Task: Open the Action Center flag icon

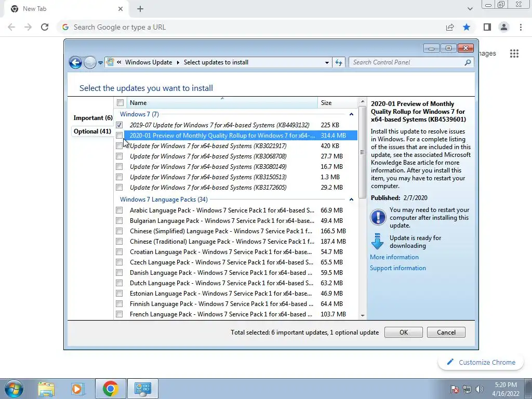Action: click(455, 389)
